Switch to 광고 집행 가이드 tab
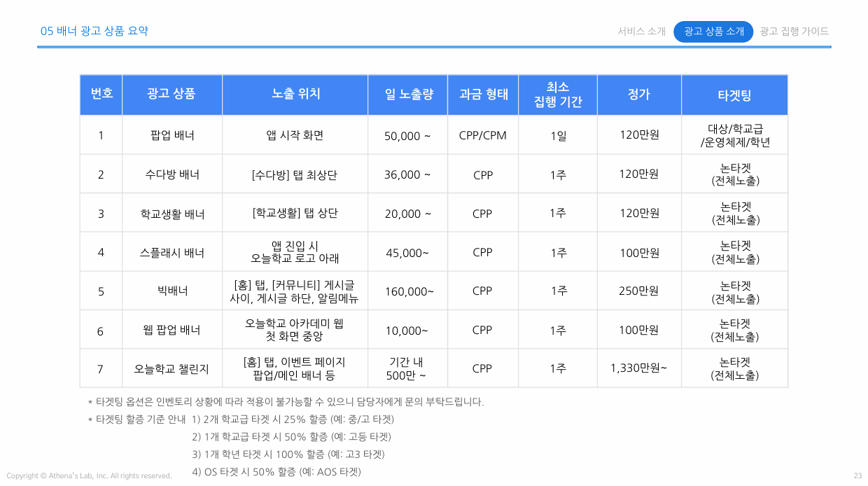The height and width of the screenshot is (486, 868). (794, 32)
